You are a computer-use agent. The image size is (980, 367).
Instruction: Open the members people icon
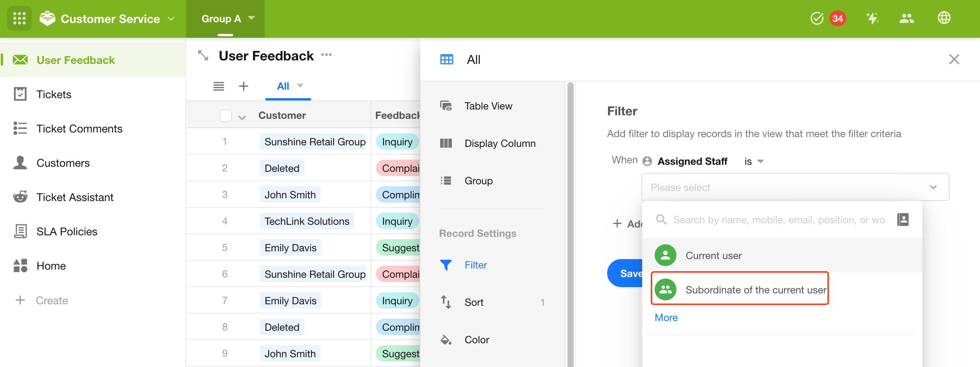pyautogui.click(x=906, y=18)
